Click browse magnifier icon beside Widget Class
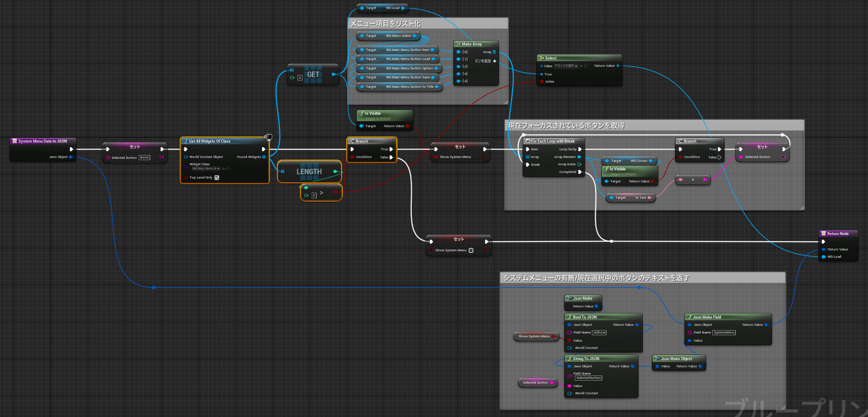The height and width of the screenshot is (417, 868). 228,169
